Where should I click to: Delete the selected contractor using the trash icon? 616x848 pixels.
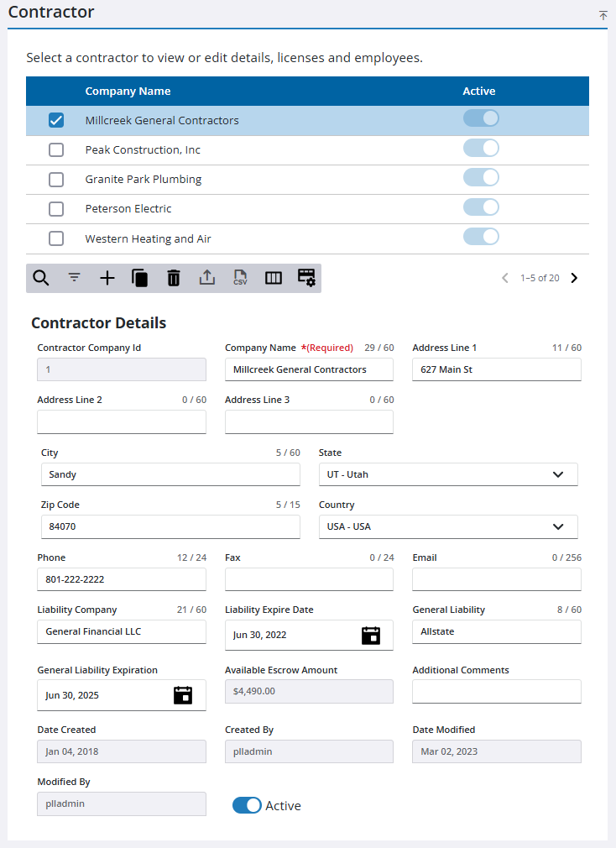tap(173, 277)
